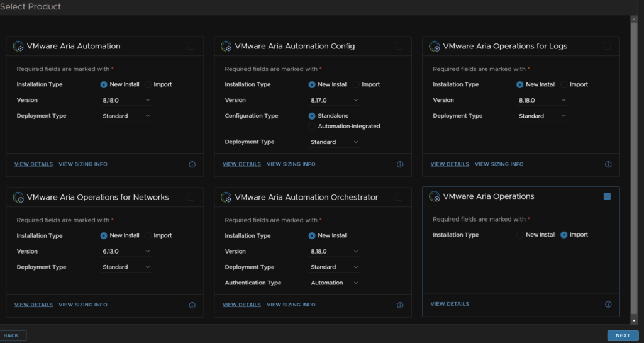This screenshot has width=644, height=343.
Task: Open Deployment Type dropdown in Automation Config
Action: pos(335,142)
